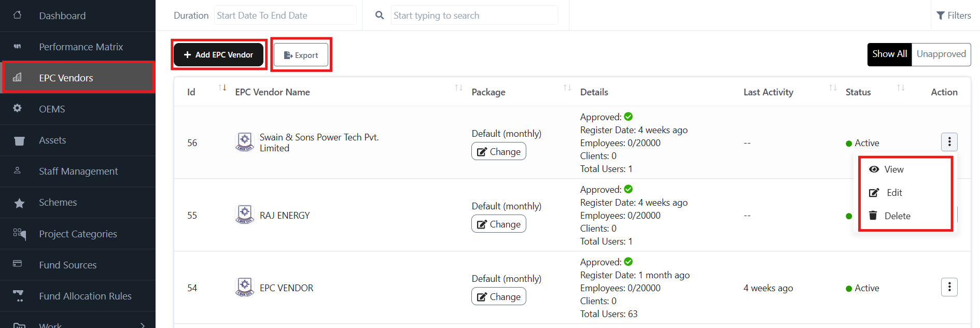Choose Delete from the action menu
The width and height of the screenshot is (980, 328).
(897, 216)
